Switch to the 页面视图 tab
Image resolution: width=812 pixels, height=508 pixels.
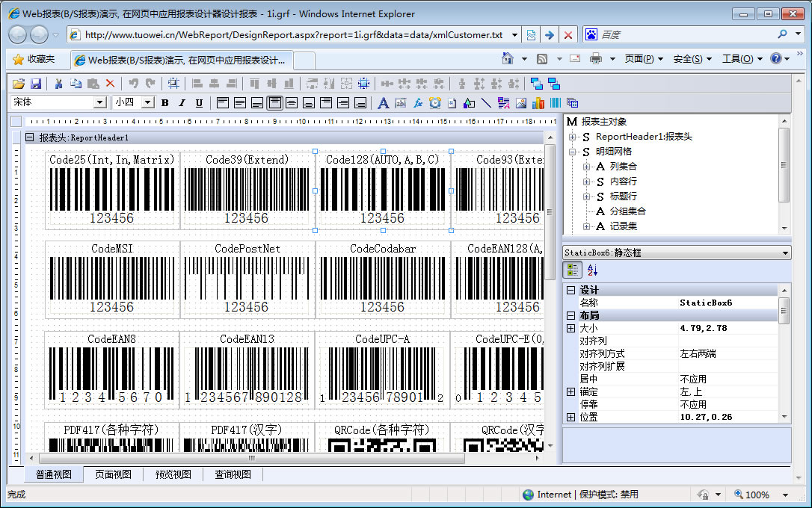113,474
